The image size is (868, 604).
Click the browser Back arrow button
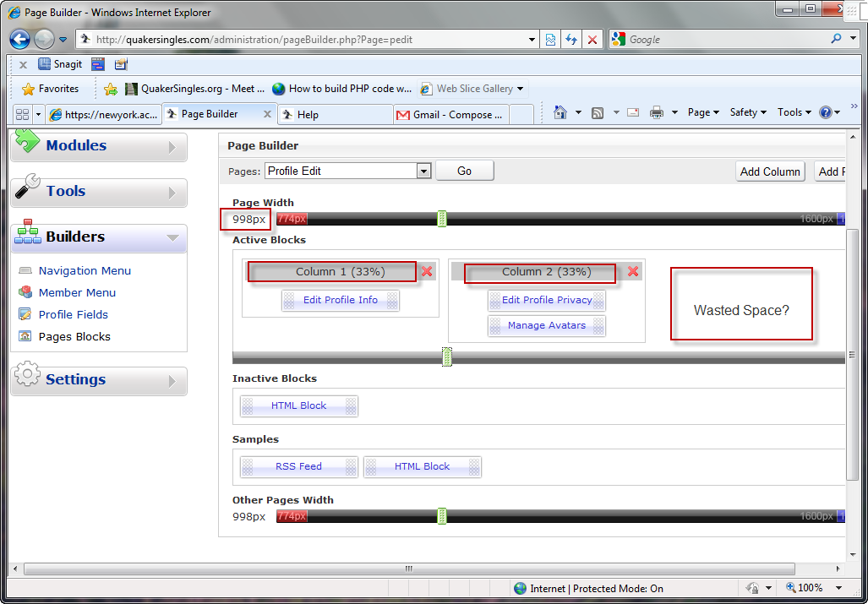tap(20, 39)
